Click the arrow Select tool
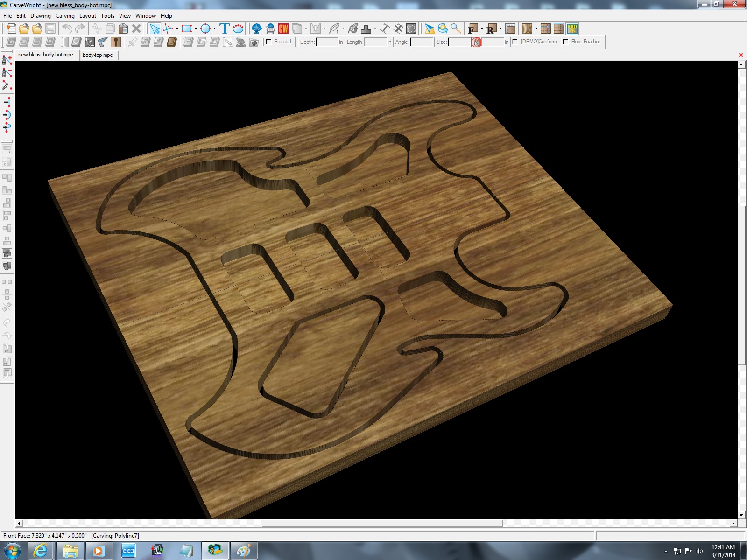This screenshot has width=747, height=560. (x=155, y=28)
